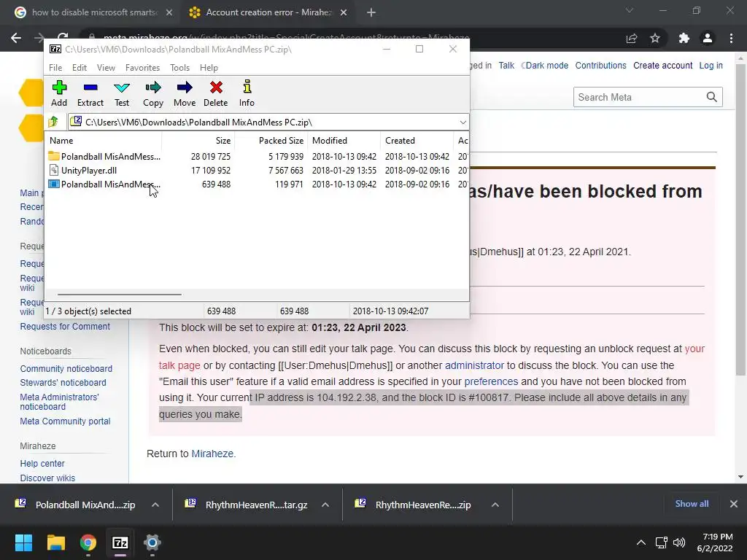This screenshot has width=747, height=560.
Task: Show hidden system tray icons
Action: 641,542
